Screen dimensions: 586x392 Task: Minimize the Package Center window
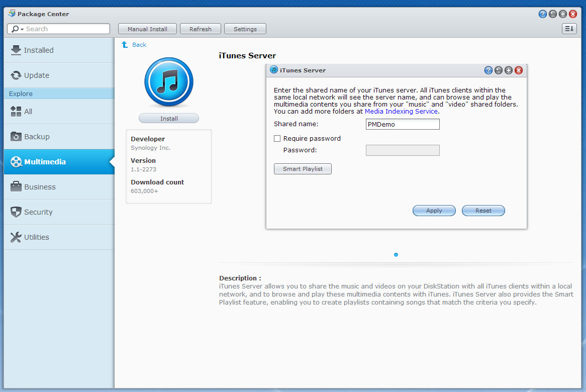coord(553,14)
